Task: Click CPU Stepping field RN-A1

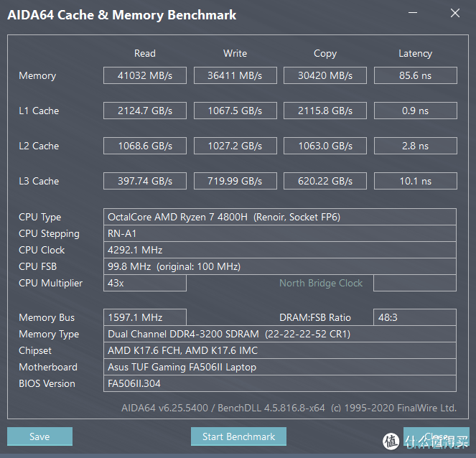Action: 279,233
